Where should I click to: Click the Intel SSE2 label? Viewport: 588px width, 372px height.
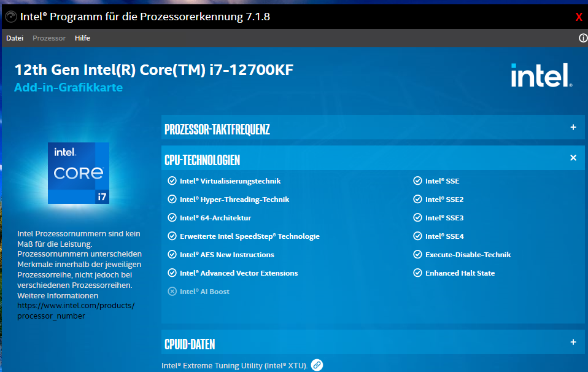(x=444, y=200)
